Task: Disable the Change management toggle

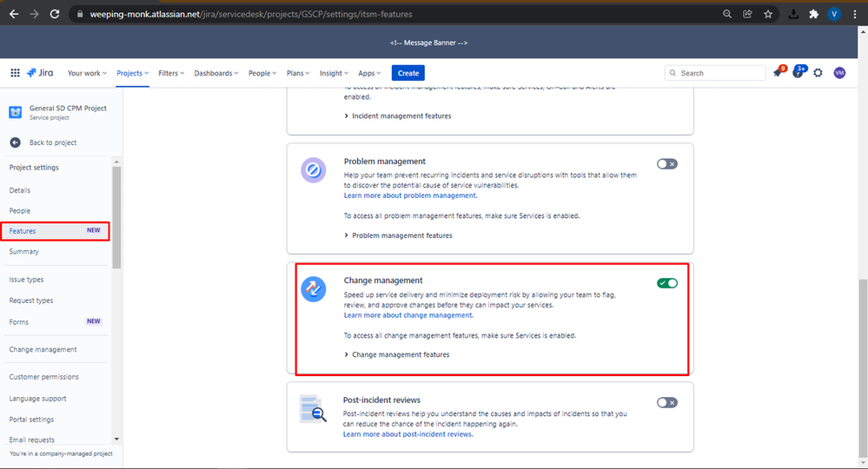Action: [667, 283]
